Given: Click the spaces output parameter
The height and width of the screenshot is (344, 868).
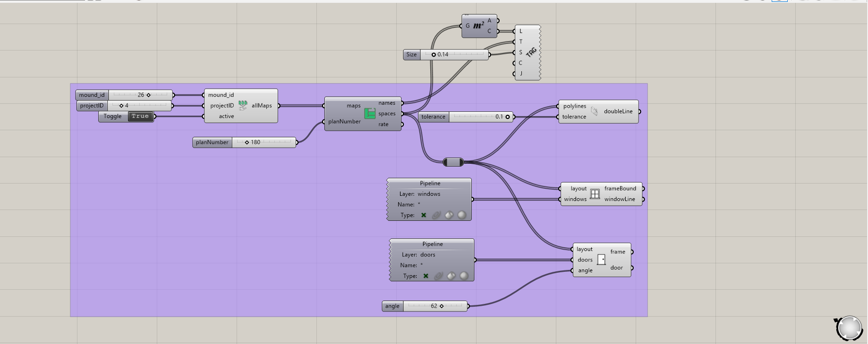Looking at the screenshot, I should pos(387,114).
